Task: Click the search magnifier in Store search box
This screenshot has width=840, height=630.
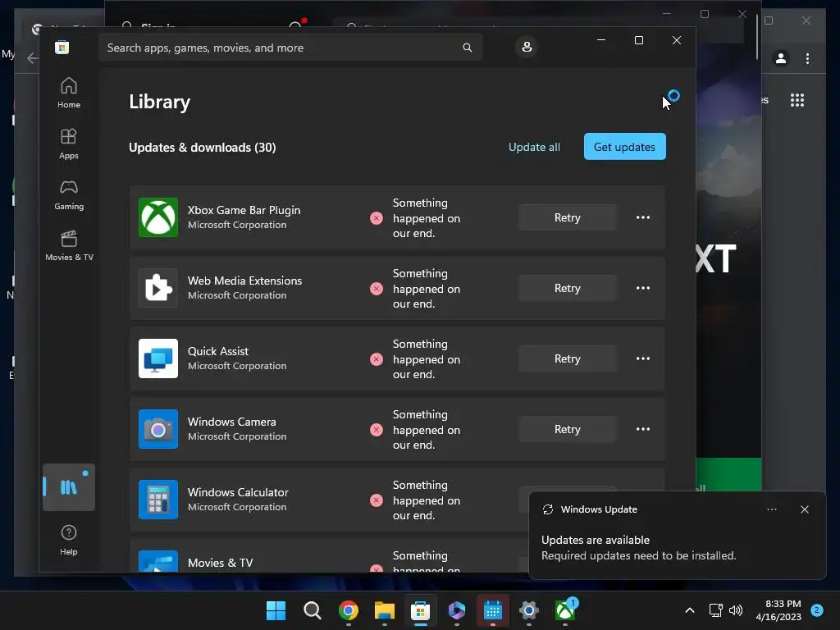Action: (x=467, y=48)
